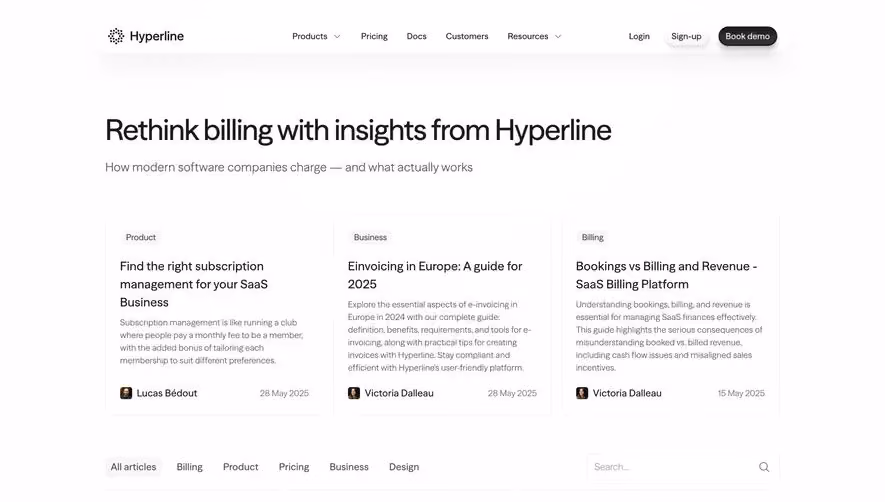Click author name Lucas Bédout
Screen dimensions: 885x502
coord(167,393)
